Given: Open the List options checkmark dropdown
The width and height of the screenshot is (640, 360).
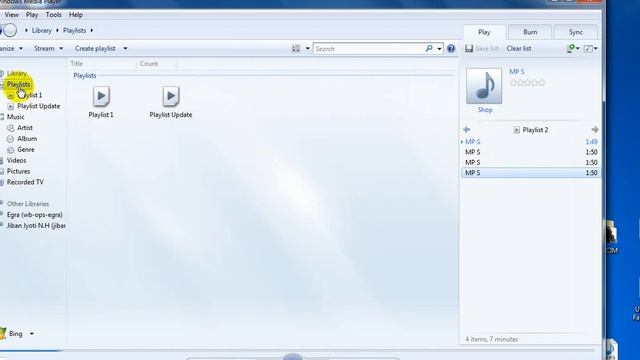Looking at the screenshot, I should tap(590, 49).
